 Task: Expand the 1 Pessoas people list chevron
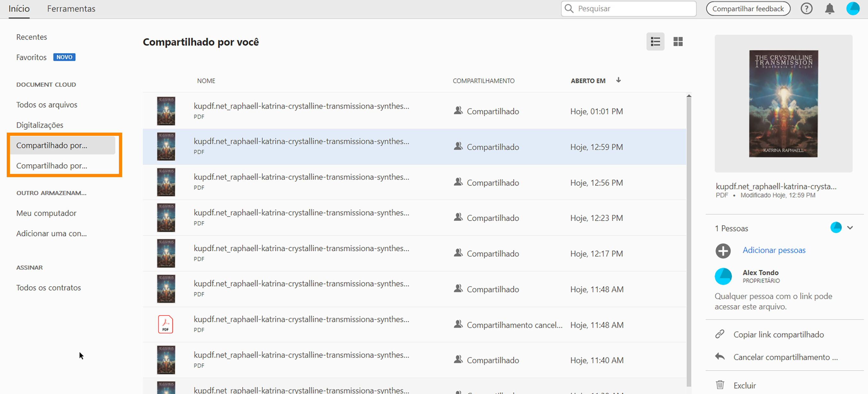click(850, 228)
